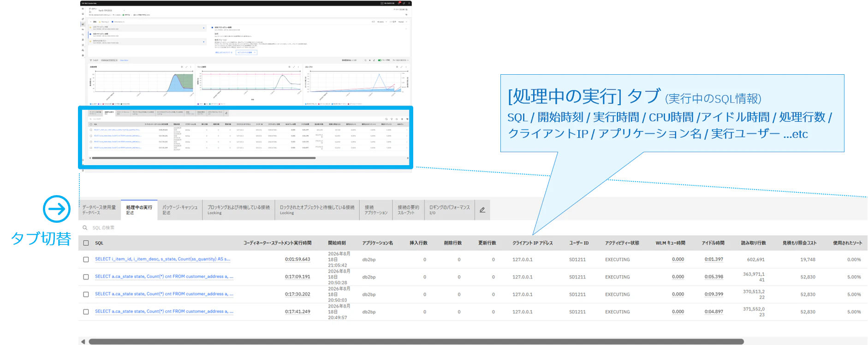Click pencil edit icon in overview filter bar
Screen dimensions: 868x345
click(x=374, y=60)
